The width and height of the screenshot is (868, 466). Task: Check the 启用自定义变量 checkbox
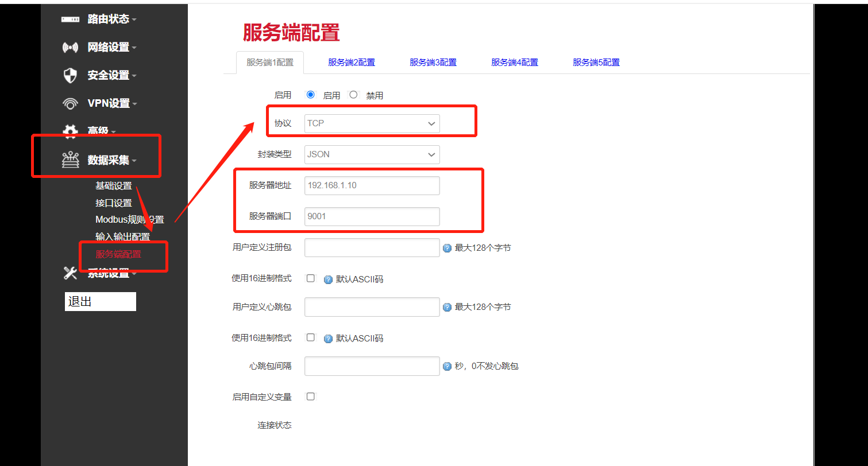[x=310, y=396]
